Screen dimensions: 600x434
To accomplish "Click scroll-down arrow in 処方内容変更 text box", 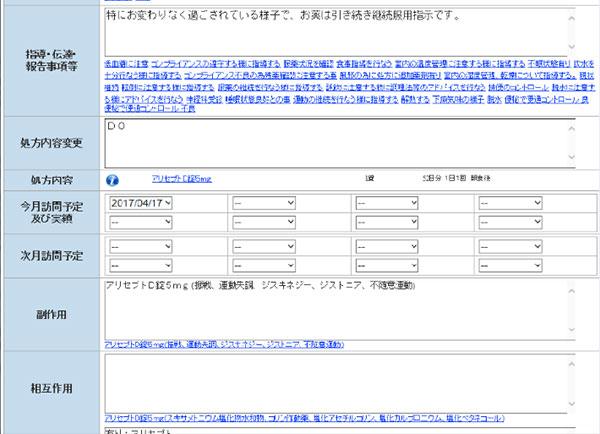I will (571, 157).
